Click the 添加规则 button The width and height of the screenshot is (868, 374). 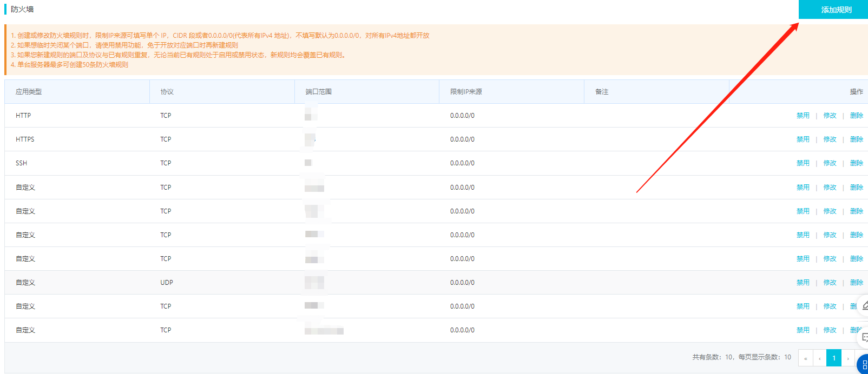pyautogui.click(x=836, y=10)
